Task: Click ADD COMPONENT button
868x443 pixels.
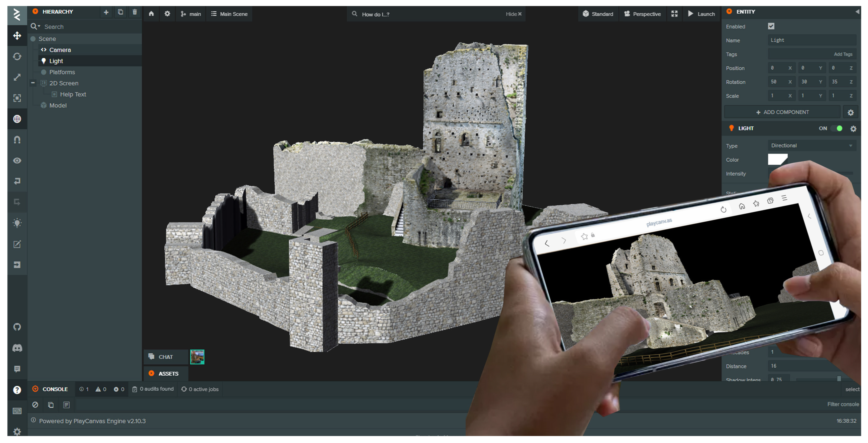Action: tap(782, 112)
